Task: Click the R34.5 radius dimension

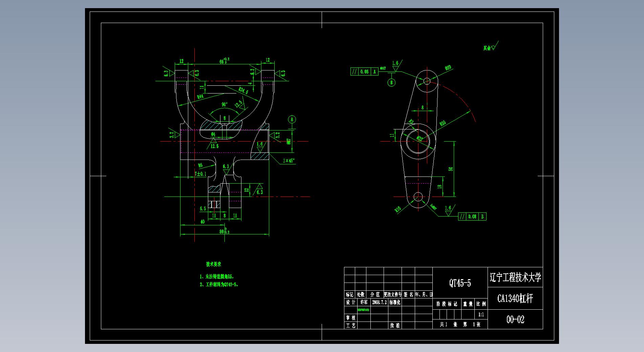Action: coord(243,90)
